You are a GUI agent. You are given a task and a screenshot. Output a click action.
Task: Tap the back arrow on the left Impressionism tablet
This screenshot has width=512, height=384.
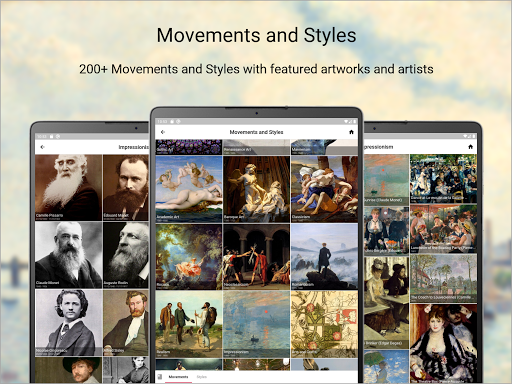click(x=42, y=147)
